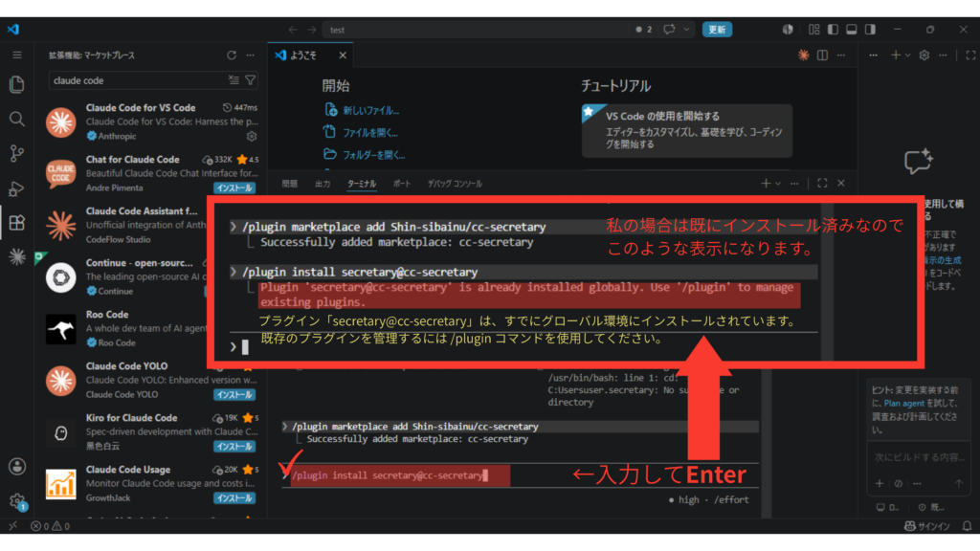Open remote window indicator in status bar
980x551 pixels.
point(12,526)
